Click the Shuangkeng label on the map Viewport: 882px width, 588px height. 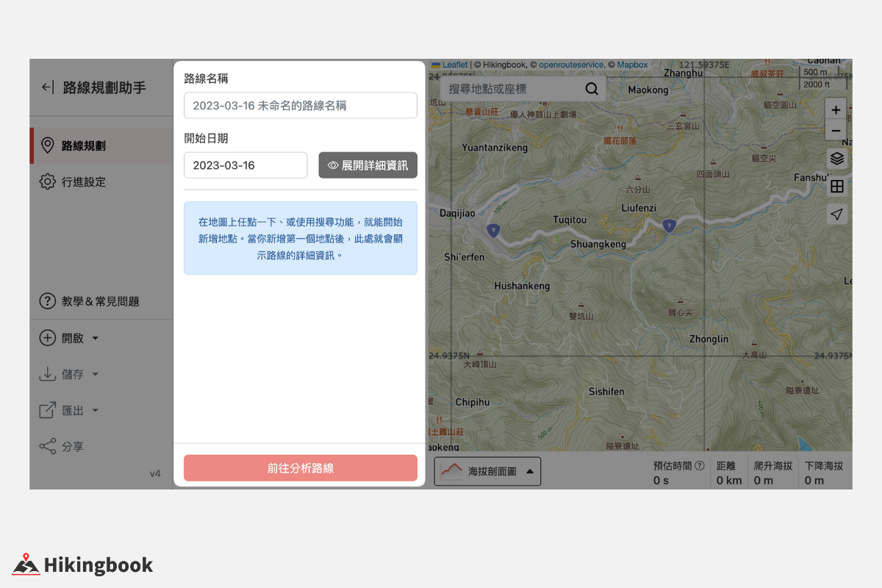[x=598, y=244]
